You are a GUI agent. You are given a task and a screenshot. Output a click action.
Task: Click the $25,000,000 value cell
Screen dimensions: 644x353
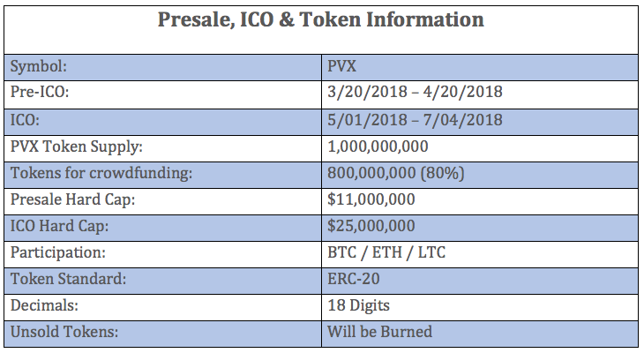[x=371, y=226]
